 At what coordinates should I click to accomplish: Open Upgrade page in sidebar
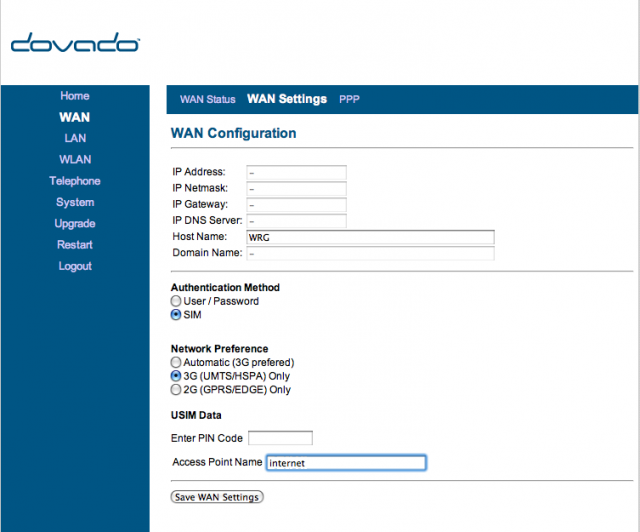(x=75, y=224)
